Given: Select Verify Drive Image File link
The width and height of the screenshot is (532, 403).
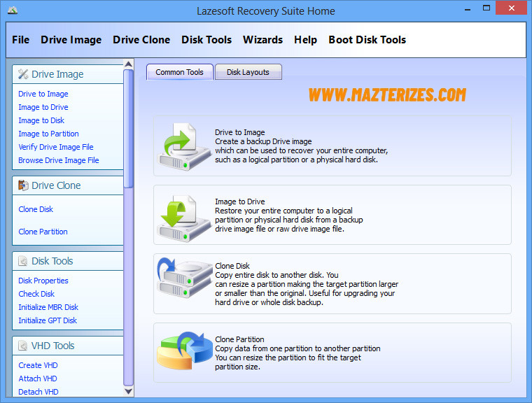Looking at the screenshot, I should (55, 147).
